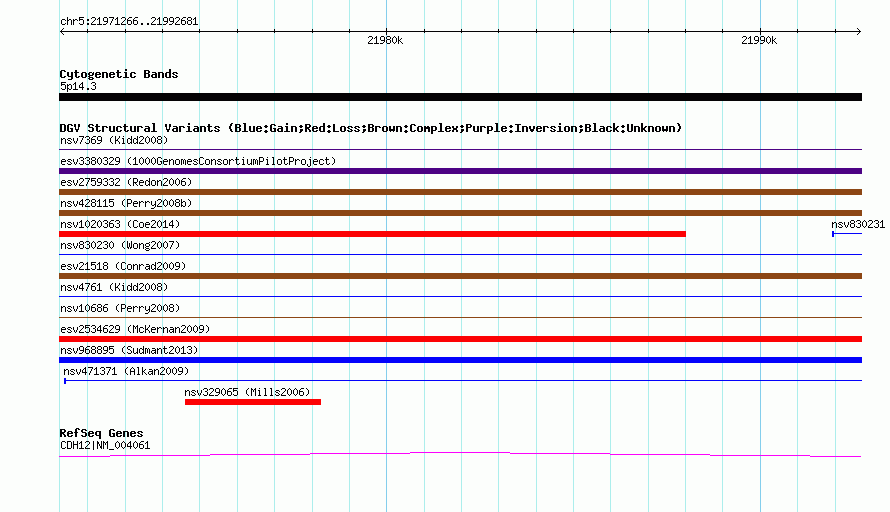The image size is (890, 512).
Task: Click the nsv830231 variant label
Action: click(x=858, y=224)
